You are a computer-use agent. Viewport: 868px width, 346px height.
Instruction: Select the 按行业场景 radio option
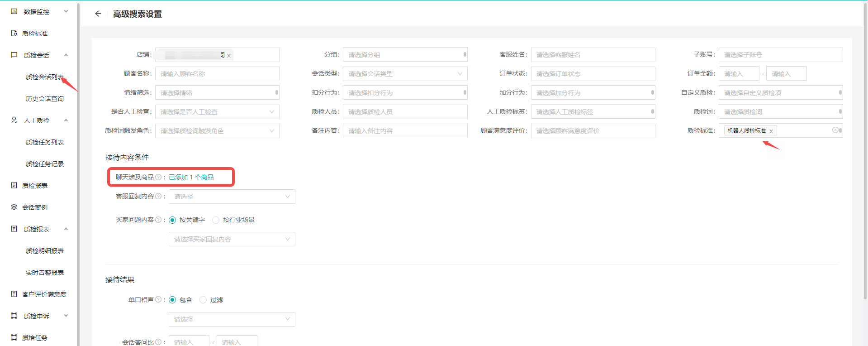pyautogui.click(x=216, y=220)
